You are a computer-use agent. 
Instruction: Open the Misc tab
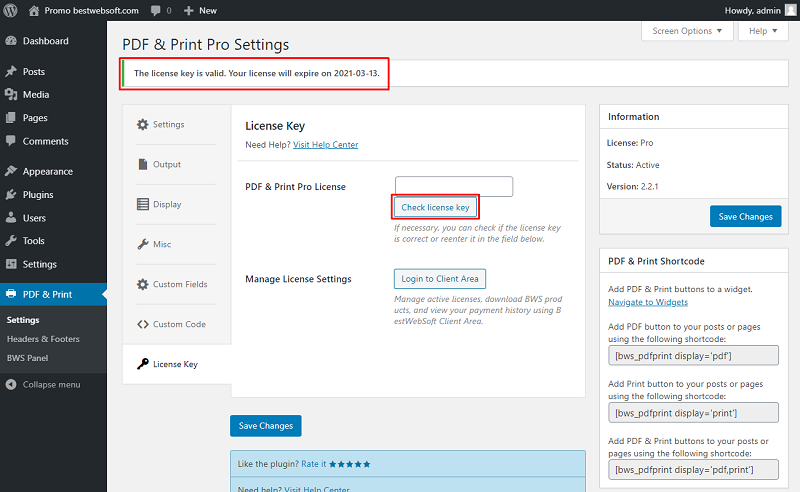point(177,244)
